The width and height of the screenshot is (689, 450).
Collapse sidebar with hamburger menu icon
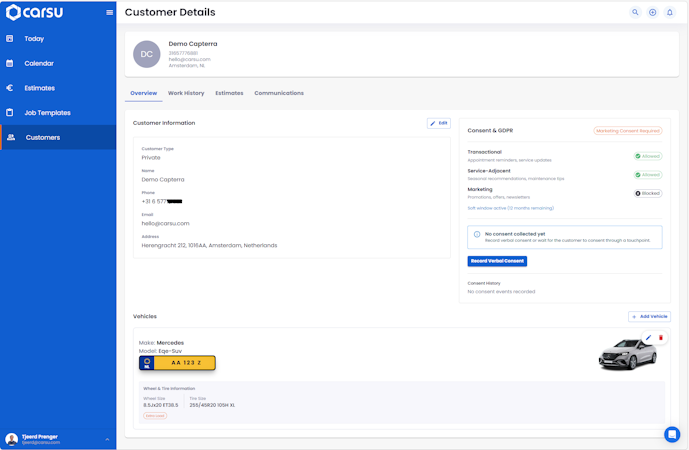point(109,12)
